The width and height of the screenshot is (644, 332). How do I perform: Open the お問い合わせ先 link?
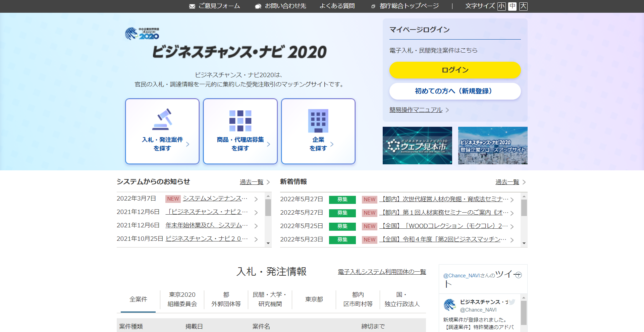(285, 6)
